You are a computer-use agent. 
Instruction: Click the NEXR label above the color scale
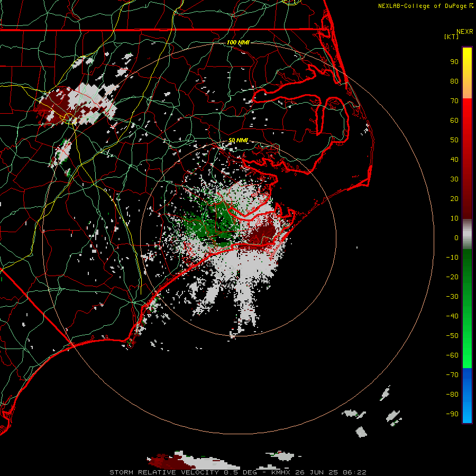(465, 32)
